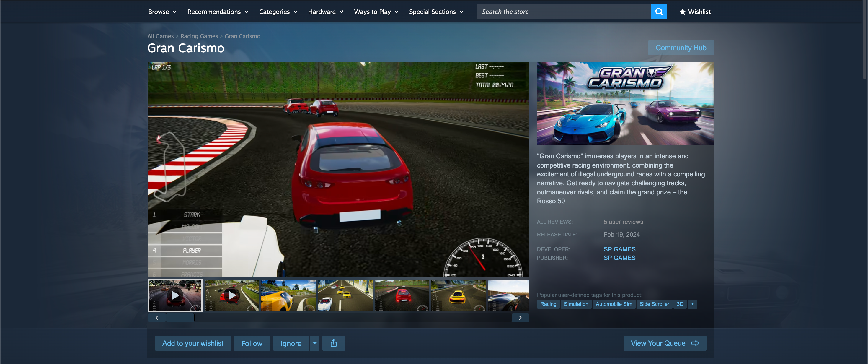
Task: Click the left carousel arrow
Action: tap(156, 317)
